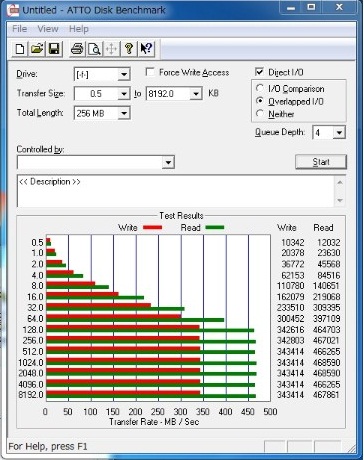The image size is (364, 460).
Task: Uncheck the Direct I/O checkbox
Action: click(x=259, y=72)
